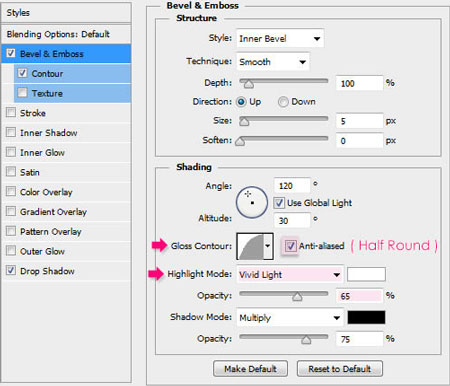Image resolution: width=450 pixels, height=386 pixels.
Task: Enable the Satin checkbox
Action: (11, 172)
